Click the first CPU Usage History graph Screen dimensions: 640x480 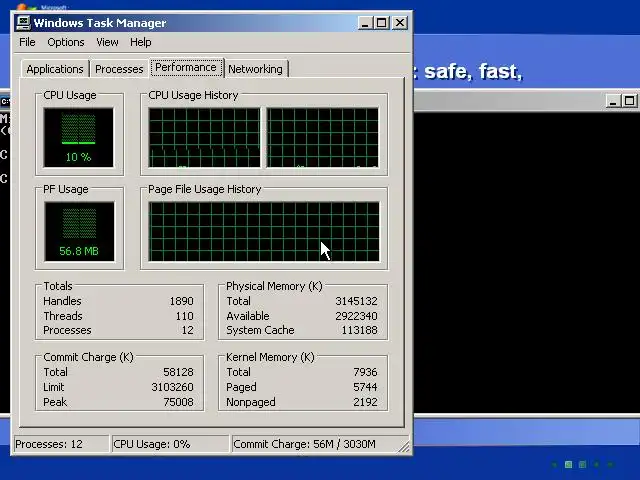[204, 138]
